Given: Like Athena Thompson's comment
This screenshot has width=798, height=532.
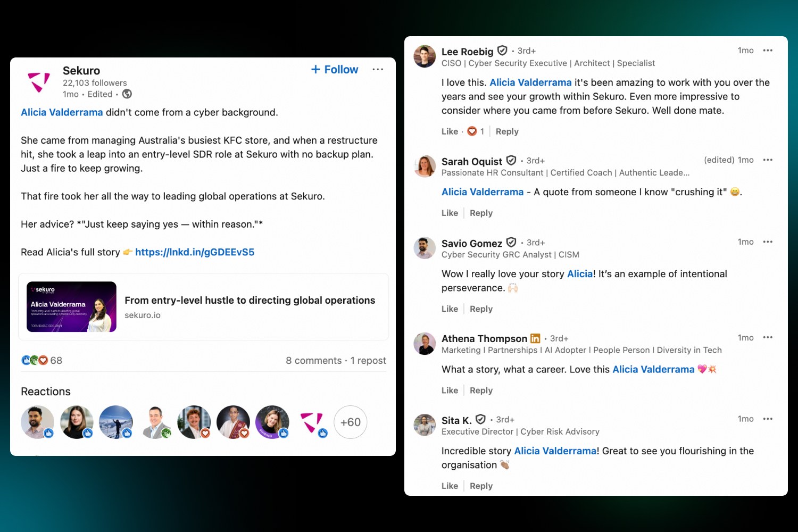Looking at the screenshot, I should [x=450, y=390].
